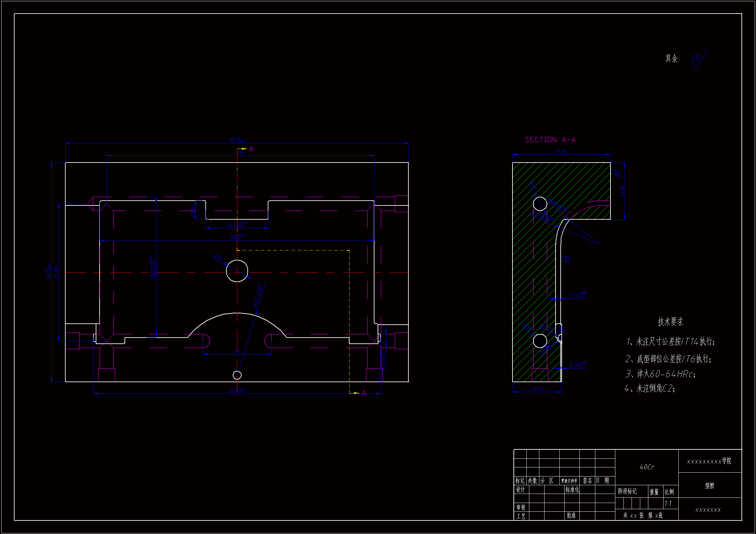
Task: Click the upper hole in section view
Action: [x=540, y=204]
